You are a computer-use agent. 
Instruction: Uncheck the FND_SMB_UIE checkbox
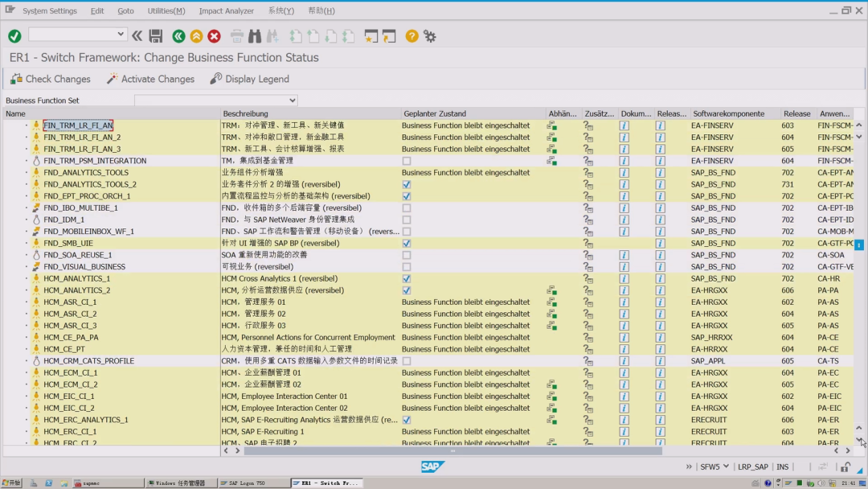(407, 243)
